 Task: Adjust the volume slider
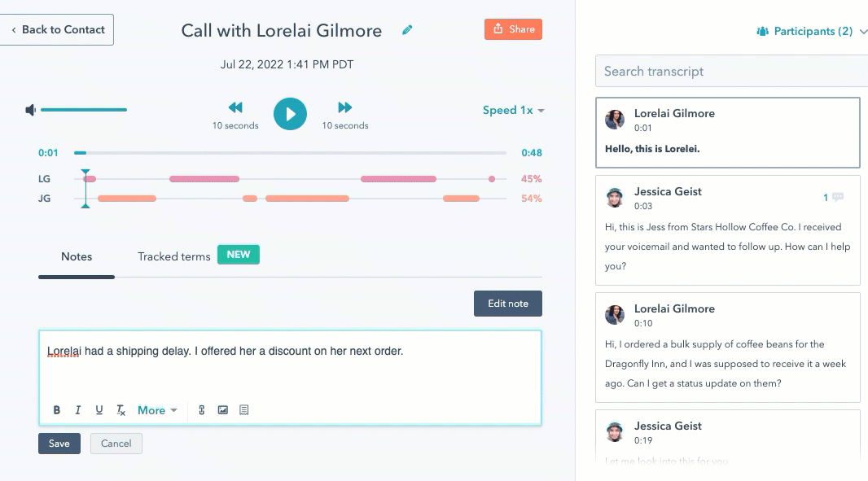pyautogui.click(x=84, y=110)
